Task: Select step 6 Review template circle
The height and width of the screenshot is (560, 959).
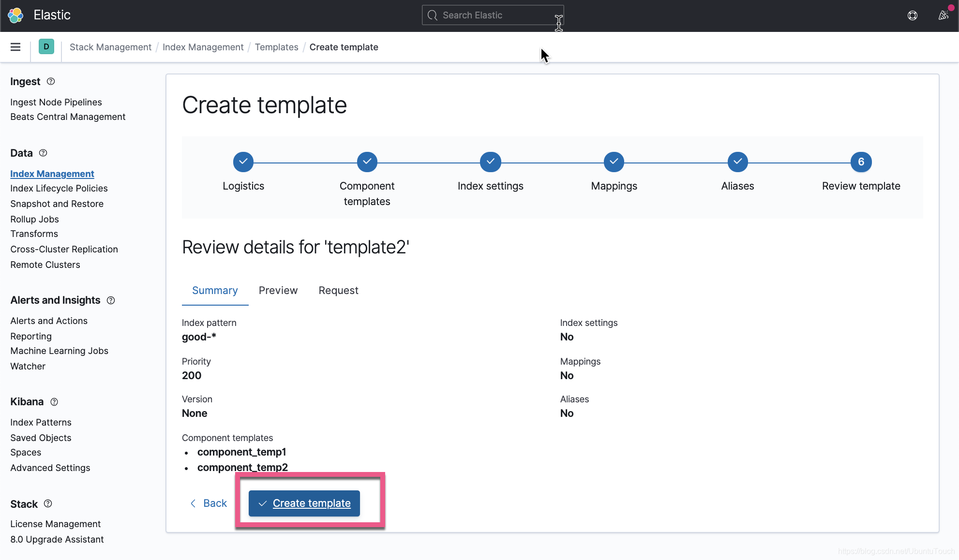Action: (861, 162)
